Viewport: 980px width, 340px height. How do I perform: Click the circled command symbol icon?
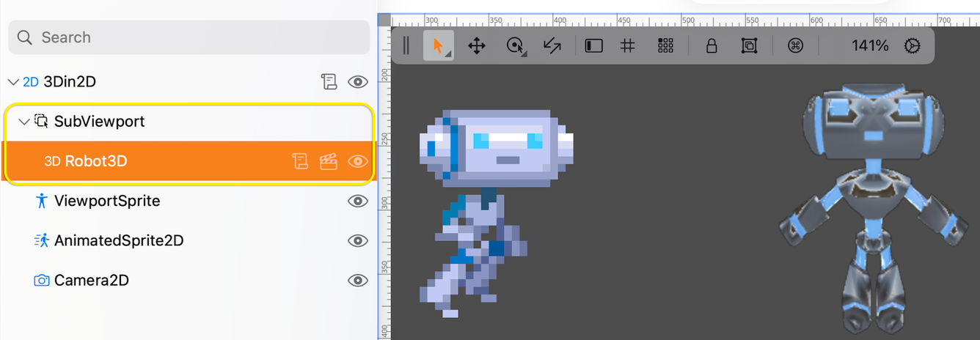796,46
